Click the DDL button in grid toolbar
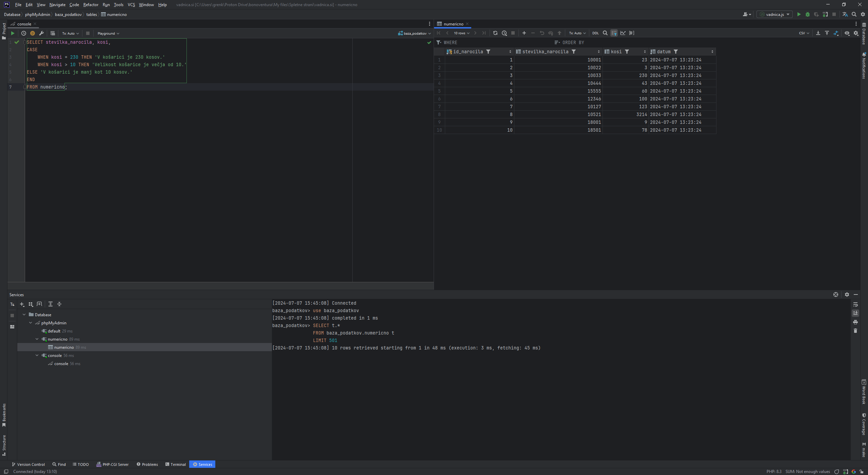The image size is (868, 475). [x=595, y=33]
